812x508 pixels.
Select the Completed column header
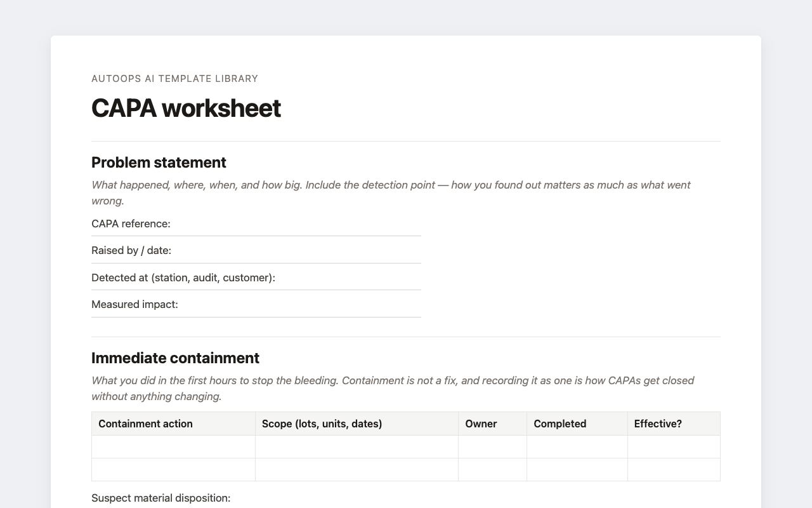click(x=577, y=424)
